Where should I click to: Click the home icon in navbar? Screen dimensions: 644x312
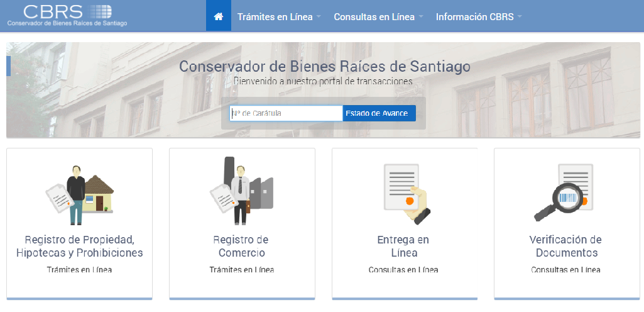218,16
